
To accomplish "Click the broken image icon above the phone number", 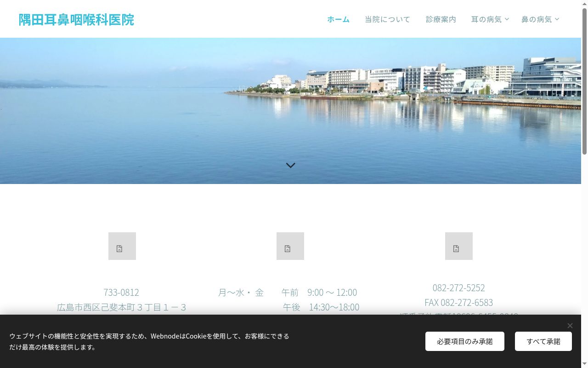I will 459,246.
